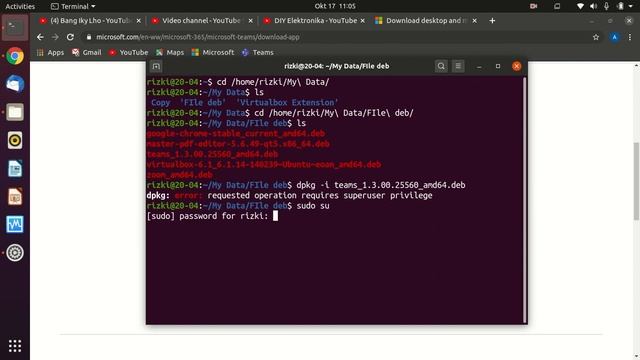
Task: Minimize the terminal window
Action: pos(479,66)
